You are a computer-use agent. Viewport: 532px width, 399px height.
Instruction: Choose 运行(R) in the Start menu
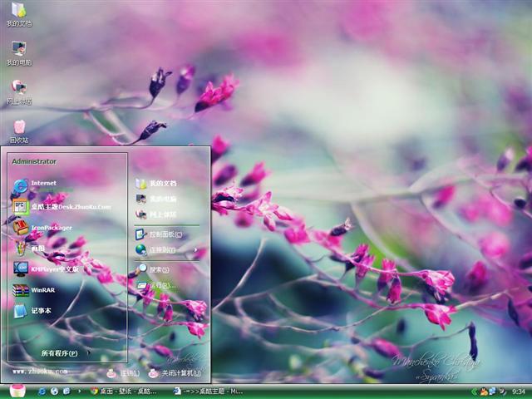(x=160, y=285)
